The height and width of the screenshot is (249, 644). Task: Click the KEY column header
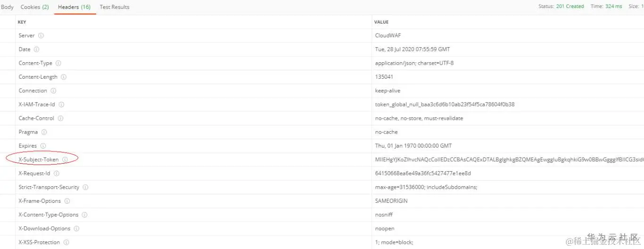[x=22, y=22]
